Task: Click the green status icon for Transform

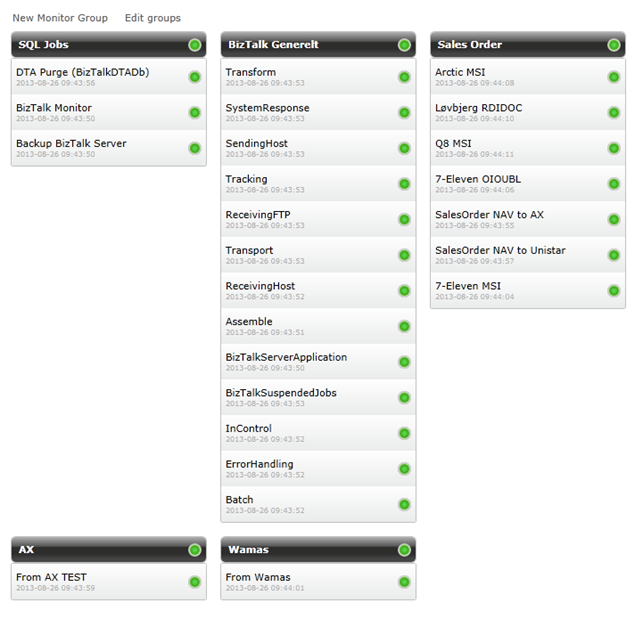Action: coord(404,77)
